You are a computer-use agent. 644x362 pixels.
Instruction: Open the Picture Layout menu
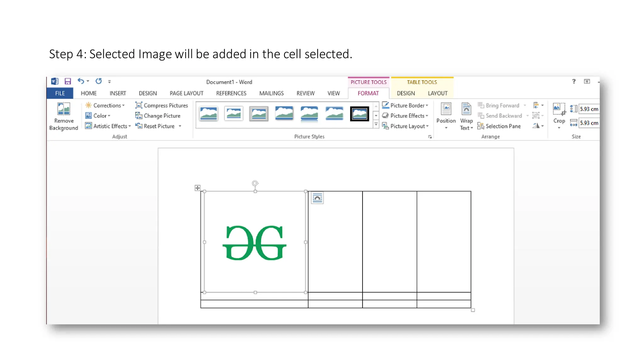405,126
